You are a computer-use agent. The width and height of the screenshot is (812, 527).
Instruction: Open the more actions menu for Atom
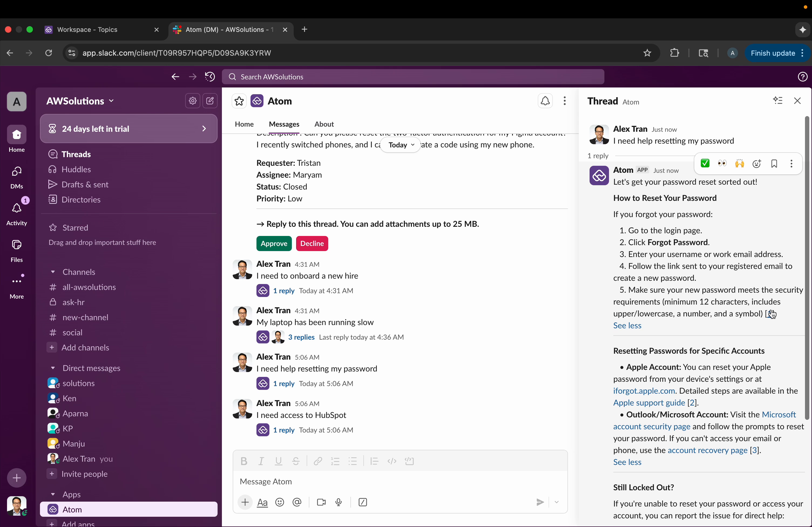click(565, 101)
